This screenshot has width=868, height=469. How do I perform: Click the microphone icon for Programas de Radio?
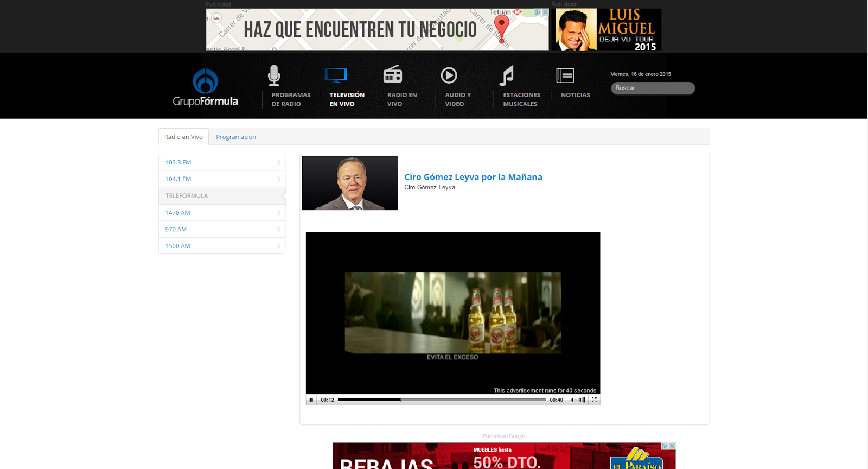pos(274,75)
